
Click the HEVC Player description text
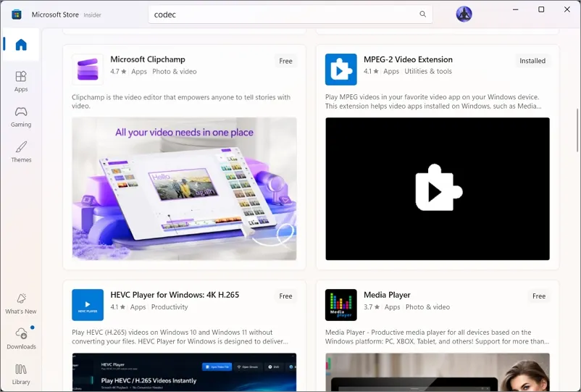tap(180, 337)
